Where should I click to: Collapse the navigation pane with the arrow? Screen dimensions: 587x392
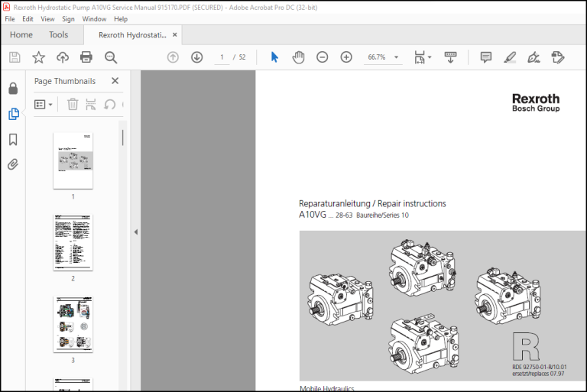[135, 232]
